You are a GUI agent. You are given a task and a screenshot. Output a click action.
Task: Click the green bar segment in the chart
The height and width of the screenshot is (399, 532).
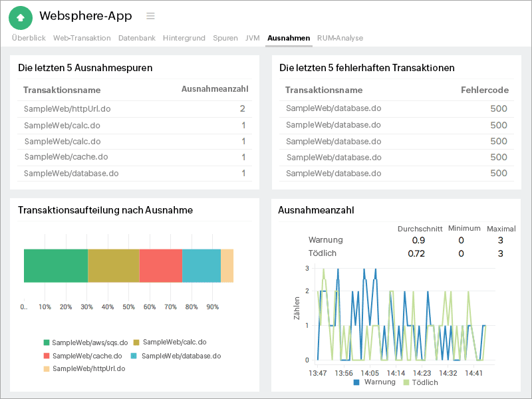tap(56, 266)
